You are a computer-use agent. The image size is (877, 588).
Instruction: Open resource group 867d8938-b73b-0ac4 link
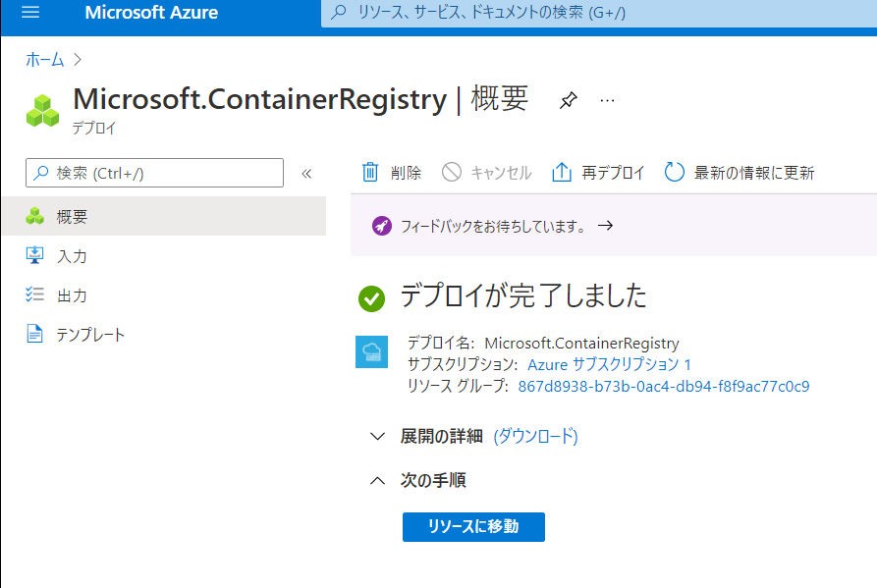tap(663, 386)
